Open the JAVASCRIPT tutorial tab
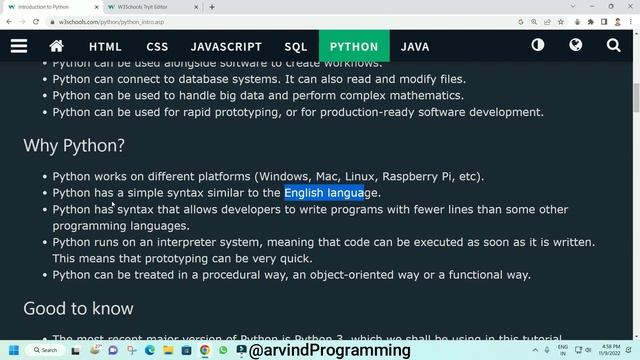The height and width of the screenshot is (360, 640). [226, 47]
